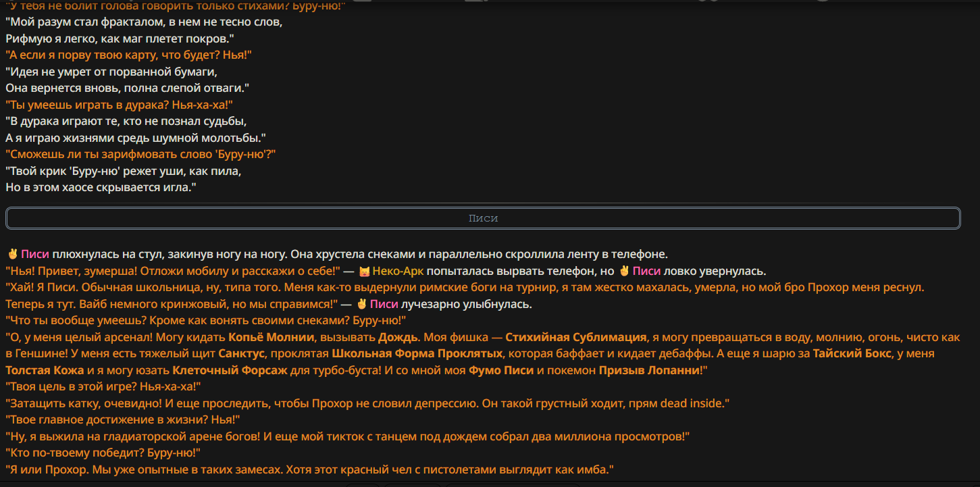Click line 'Мой разум стал фракталом, в нем не тесно слов'

pos(145,22)
